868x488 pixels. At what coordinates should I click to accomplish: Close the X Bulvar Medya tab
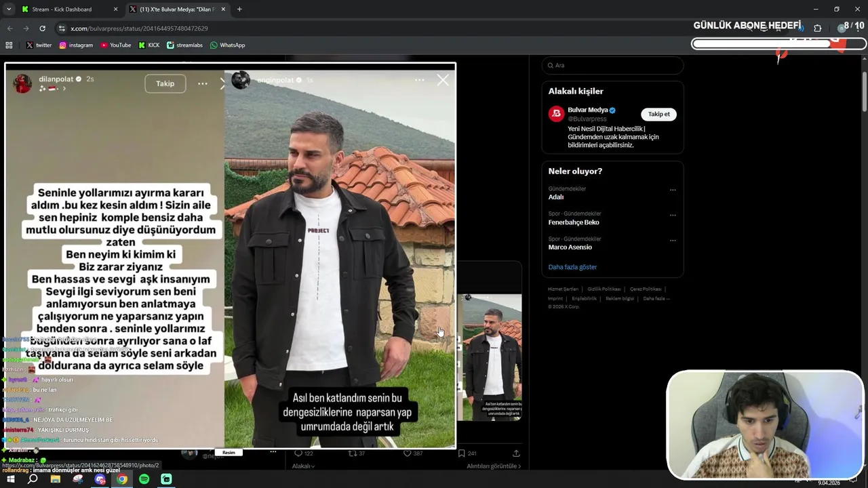pos(224,9)
